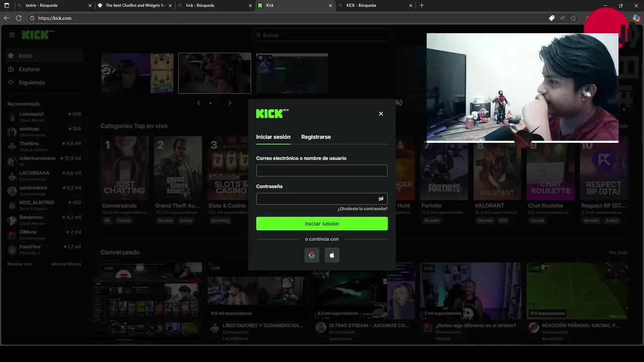Open the LIBERTADORES Y SUDAMERICANA stream
This screenshot has height=362, width=644.
click(x=258, y=292)
